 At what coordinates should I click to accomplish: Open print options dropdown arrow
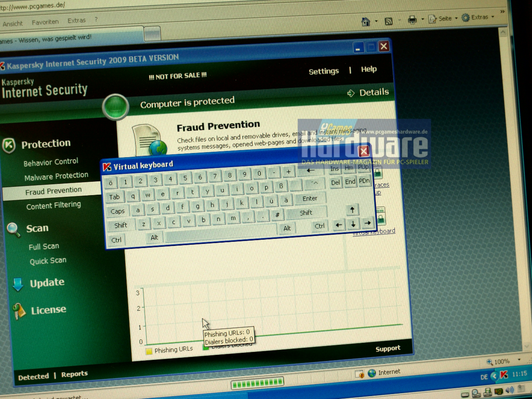pyautogui.click(x=422, y=19)
